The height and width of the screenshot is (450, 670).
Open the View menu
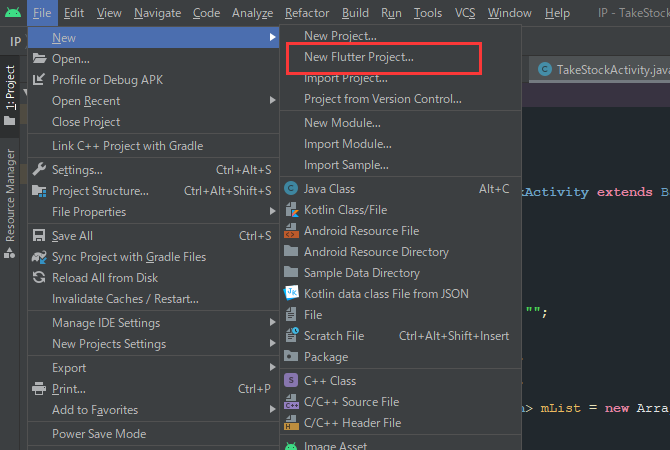[x=109, y=13]
